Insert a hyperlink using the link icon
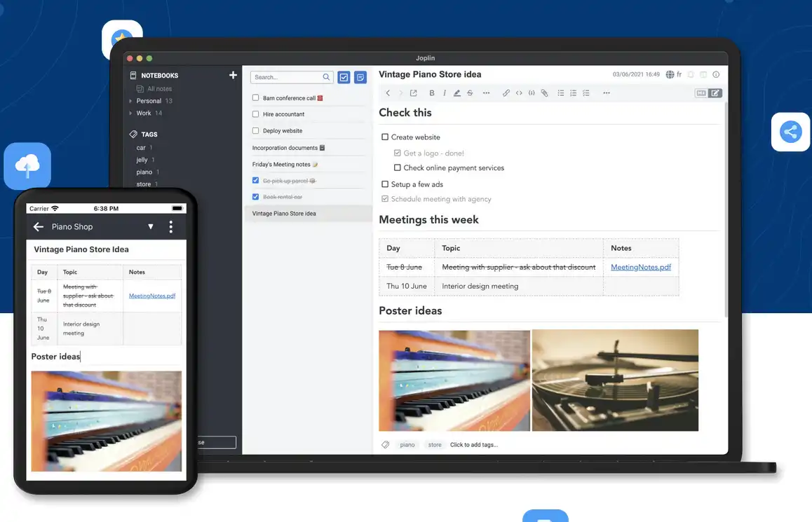Screen dimensions: 812x522 506,93
